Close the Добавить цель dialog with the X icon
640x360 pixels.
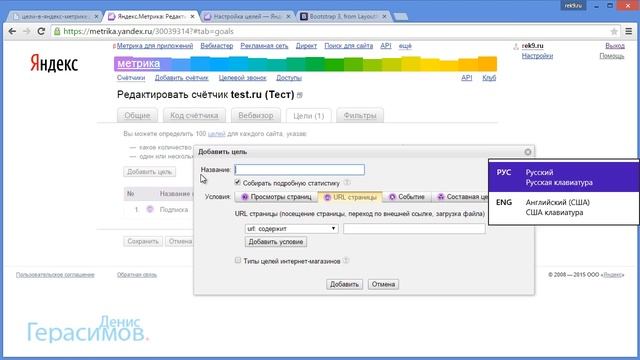528,152
